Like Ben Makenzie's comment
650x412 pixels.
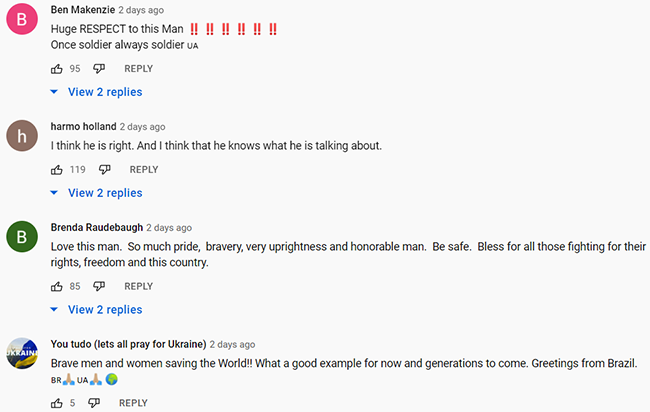coord(57,69)
